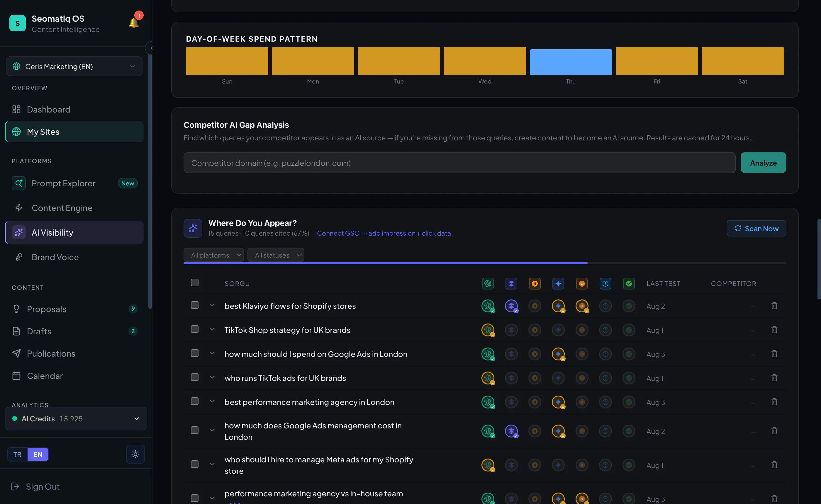Viewport: 821px width, 504px height.
Task: Go to My Sites
Action: (74, 132)
